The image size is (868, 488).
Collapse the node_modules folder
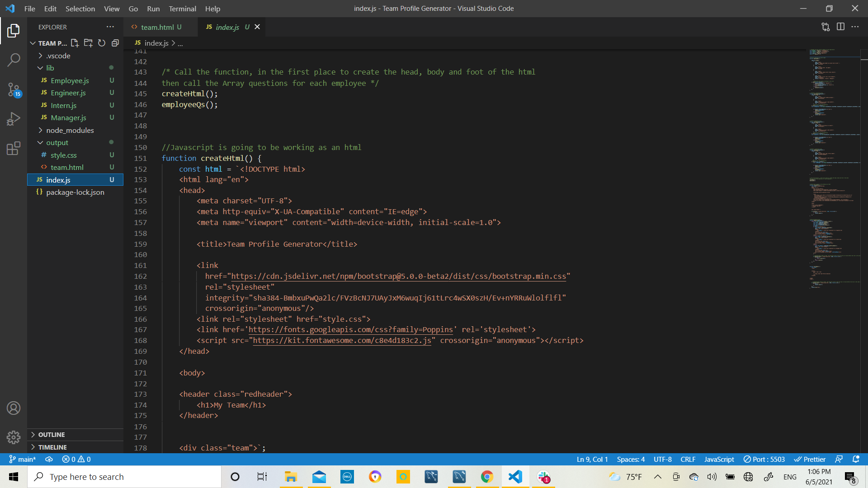[x=70, y=130]
